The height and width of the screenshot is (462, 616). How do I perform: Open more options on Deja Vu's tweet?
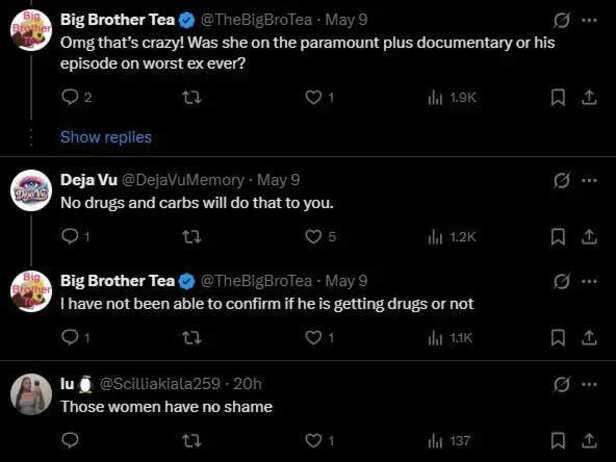[x=589, y=180]
